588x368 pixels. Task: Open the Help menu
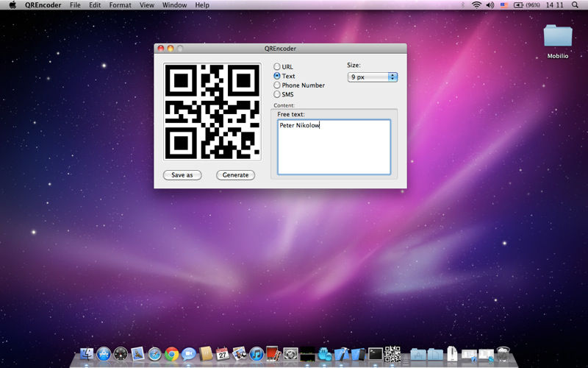point(202,5)
